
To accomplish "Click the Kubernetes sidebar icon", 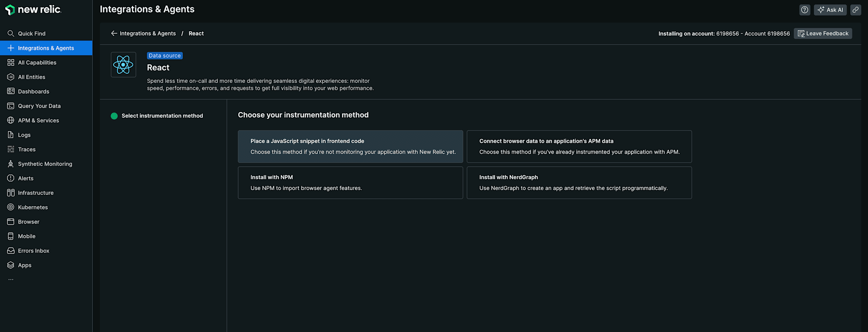I will [x=11, y=207].
